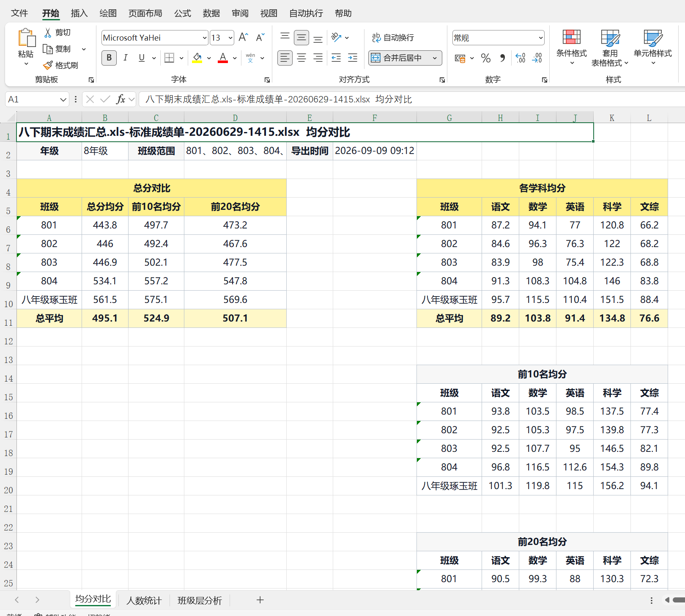The width and height of the screenshot is (685, 616).
Task: Expand merge options dropdown arrow
Action: pos(435,58)
